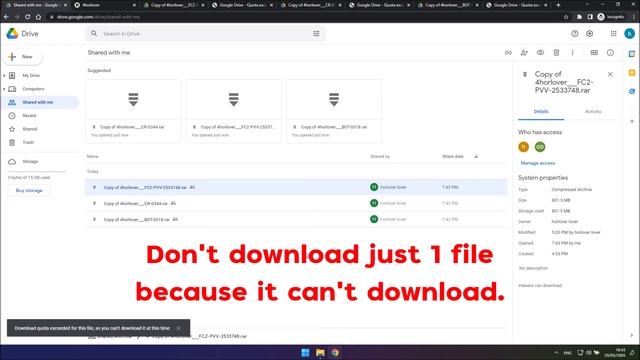This screenshot has height=360, width=640.
Task: Sort by the Name column header
Action: [x=93, y=156]
